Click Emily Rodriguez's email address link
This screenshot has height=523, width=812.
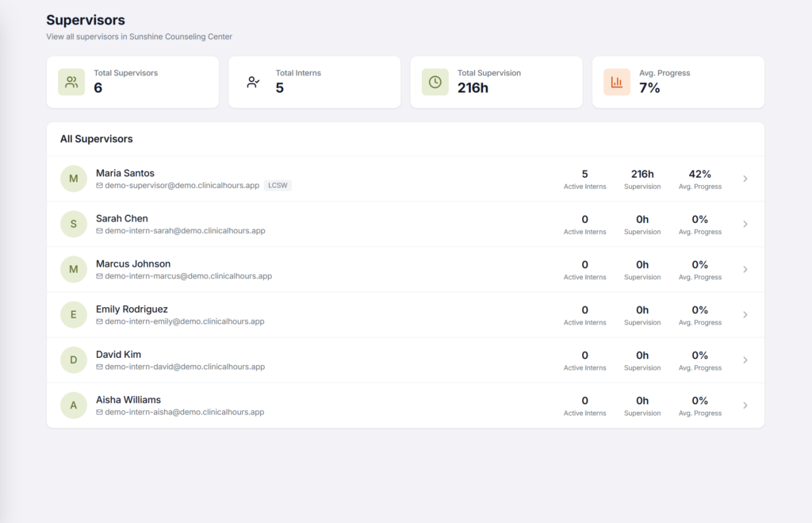point(184,321)
